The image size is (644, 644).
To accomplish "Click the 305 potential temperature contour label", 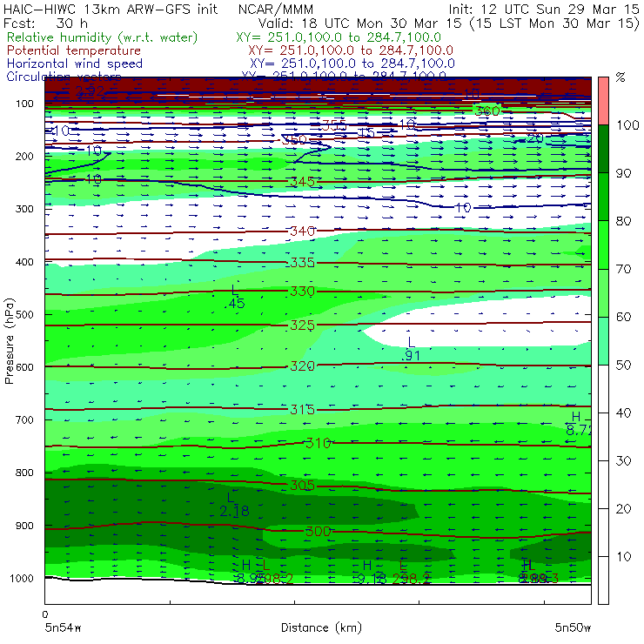I will click(302, 486).
